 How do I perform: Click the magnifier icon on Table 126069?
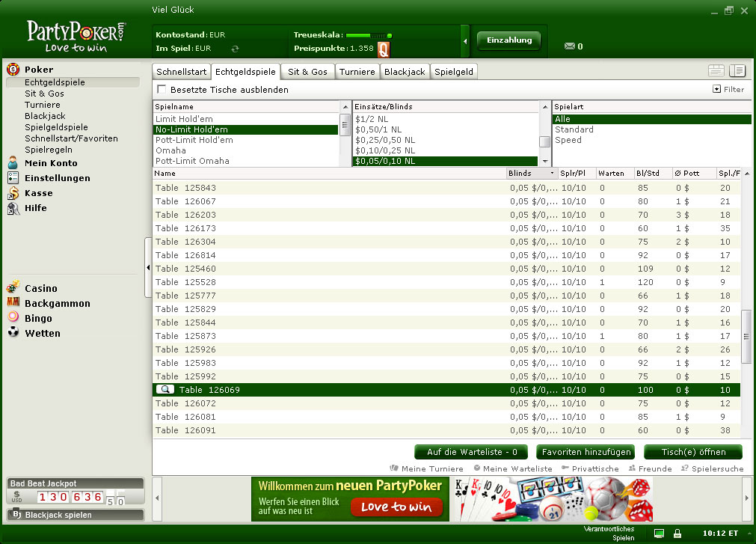tap(165, 389)
